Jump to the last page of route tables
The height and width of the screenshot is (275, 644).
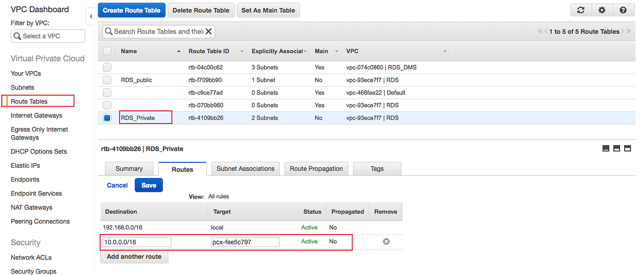pos(628,31)
